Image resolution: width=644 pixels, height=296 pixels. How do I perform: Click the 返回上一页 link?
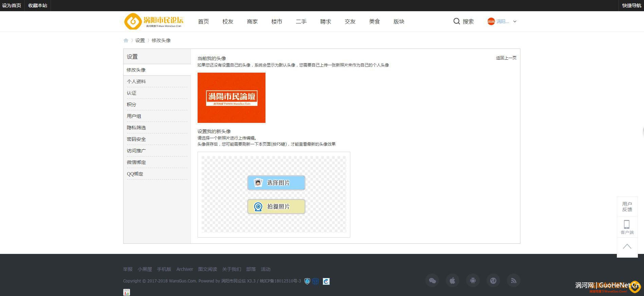coord(506,58)
